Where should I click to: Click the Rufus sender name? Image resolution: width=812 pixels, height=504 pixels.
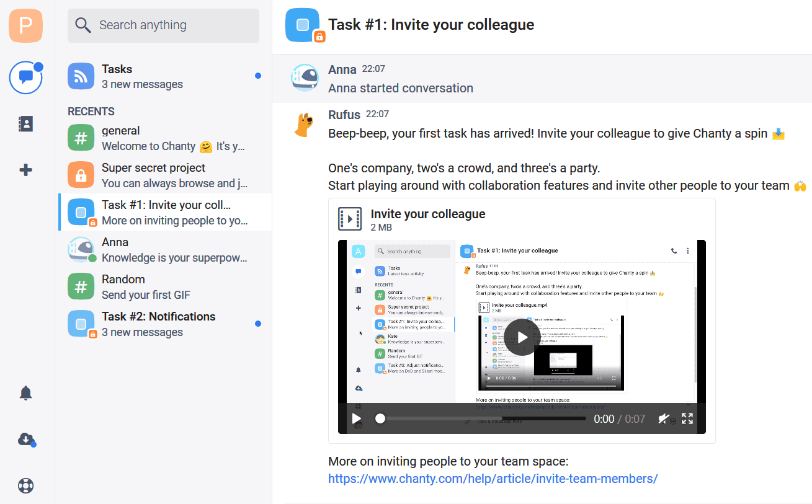(x=344, y=115)
